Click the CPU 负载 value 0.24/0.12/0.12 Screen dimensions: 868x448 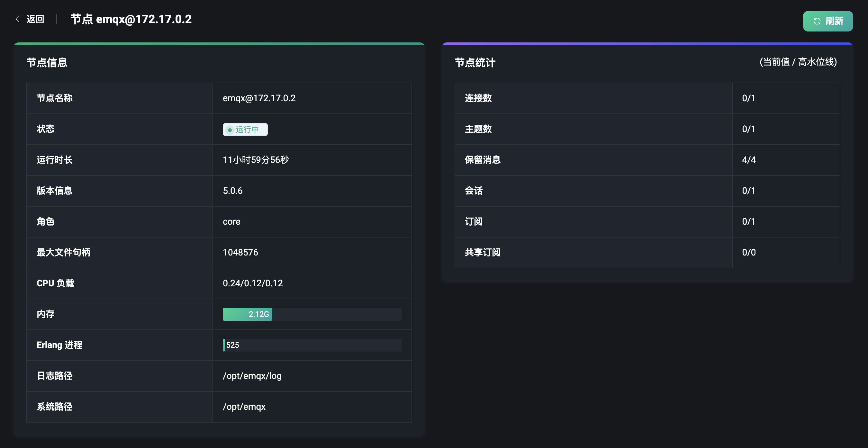click(253, 283)
